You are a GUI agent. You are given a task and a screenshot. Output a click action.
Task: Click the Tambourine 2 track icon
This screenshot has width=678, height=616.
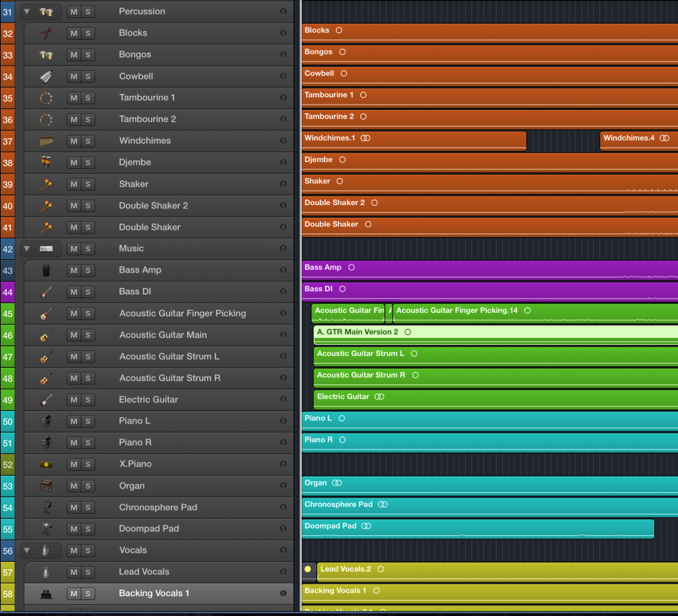pyautogui.click(x=46, y=120)
